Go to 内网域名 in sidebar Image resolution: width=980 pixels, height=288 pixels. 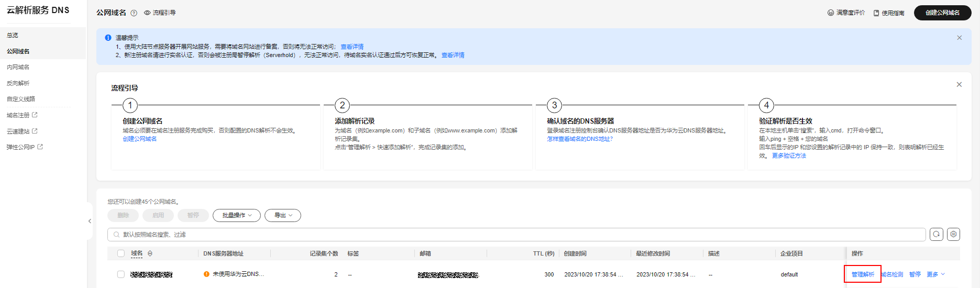pos(18,67)
